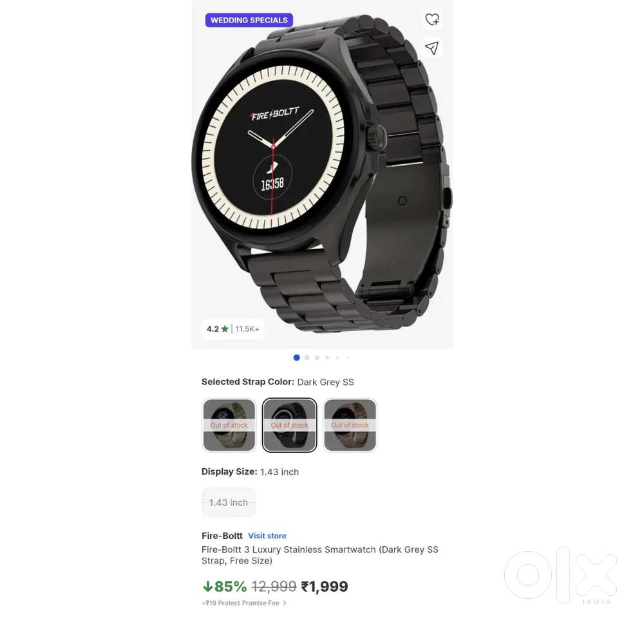Tap the ₹1,999 sale price
Viewport: 644px width, 644px height.
point(325,586)
